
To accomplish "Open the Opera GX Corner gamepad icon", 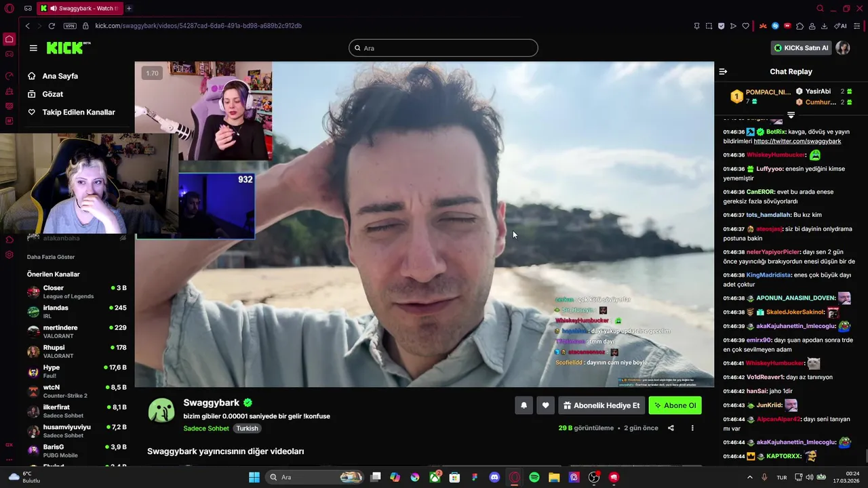I will [28, 9].
